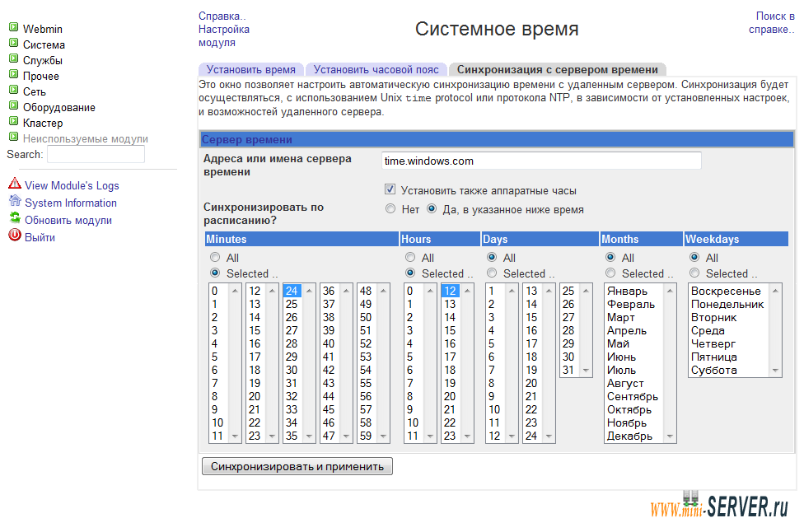Click the warning triangle icon for Module's Logs

pyautogui.click(x=15, y=183)
